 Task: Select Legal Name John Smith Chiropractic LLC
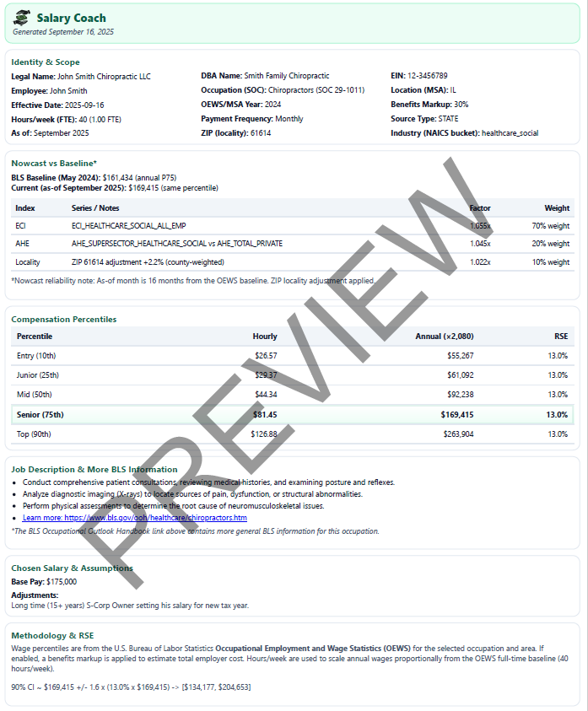[81, 77]
